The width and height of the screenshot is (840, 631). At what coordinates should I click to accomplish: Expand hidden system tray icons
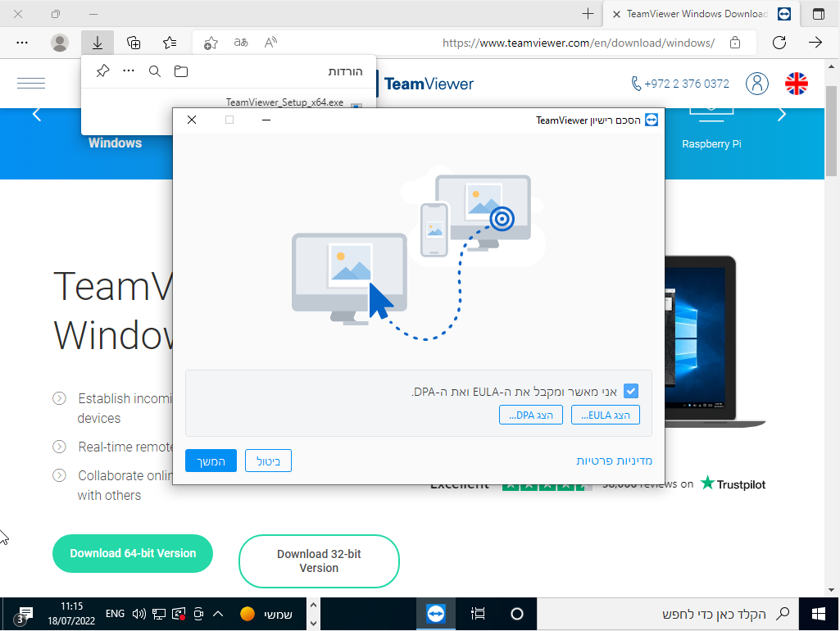click(x=218, y=614)
